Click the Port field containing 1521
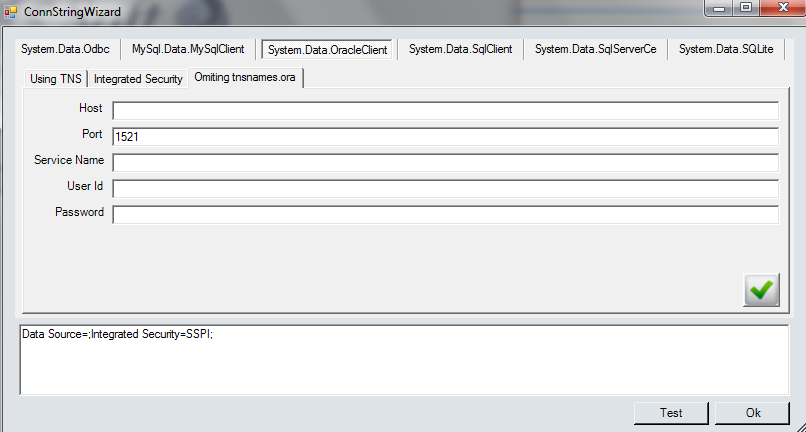Screen dimensions: 806x432 446,137
